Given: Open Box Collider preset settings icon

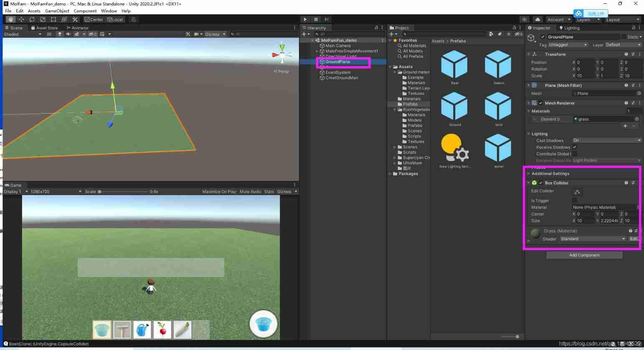Looking at the screenshot, I should [x=633, y=183].
